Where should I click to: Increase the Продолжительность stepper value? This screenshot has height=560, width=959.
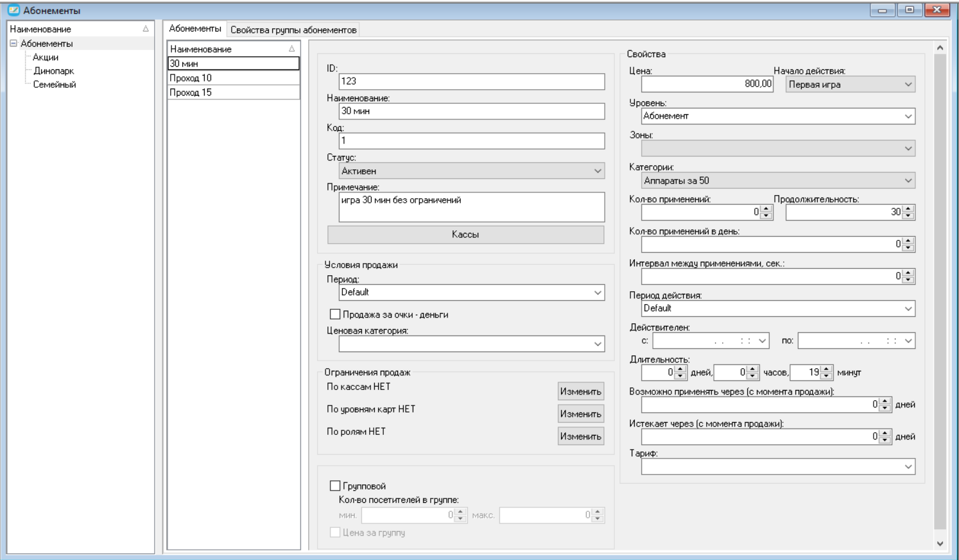pos(908,208)
